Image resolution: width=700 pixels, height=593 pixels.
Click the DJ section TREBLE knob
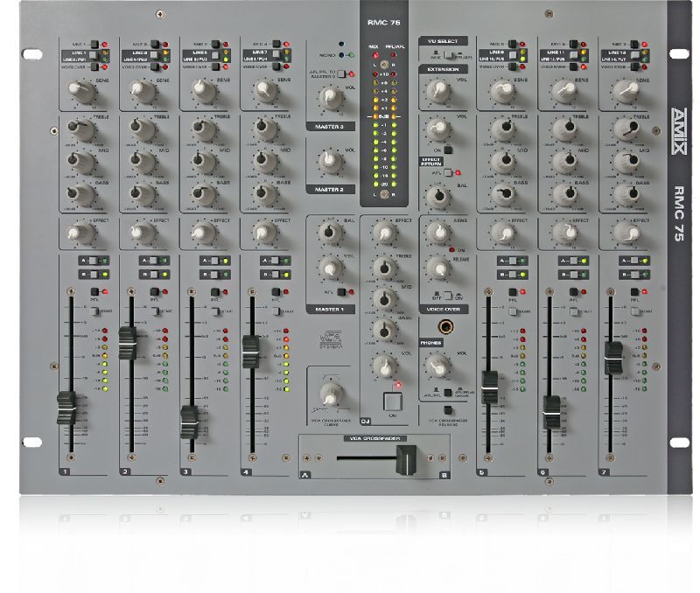coord(384,268)
